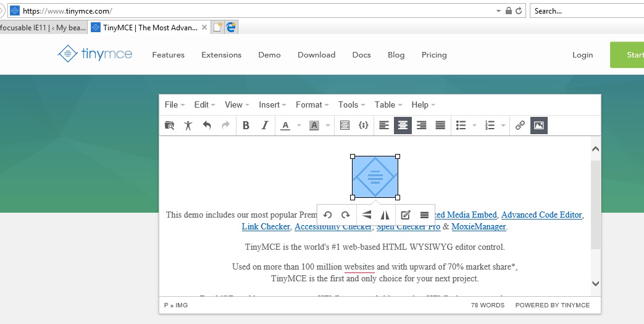Open image options in floating toolbar
The height and width of the screenshot is (324, 644).
424,215
